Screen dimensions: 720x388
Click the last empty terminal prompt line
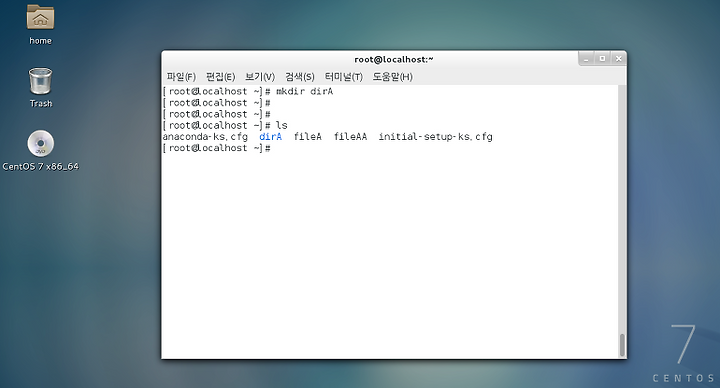click(x=216, y=148)
